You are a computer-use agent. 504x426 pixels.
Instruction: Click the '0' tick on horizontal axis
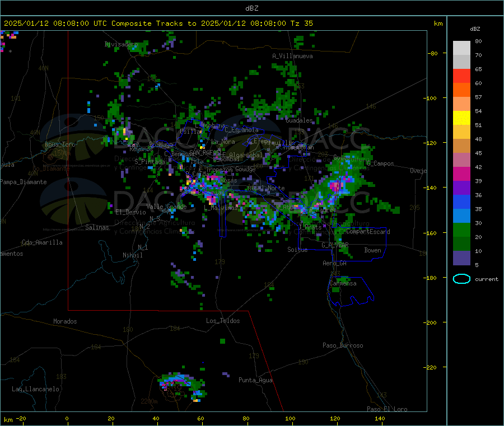[67, 418]
